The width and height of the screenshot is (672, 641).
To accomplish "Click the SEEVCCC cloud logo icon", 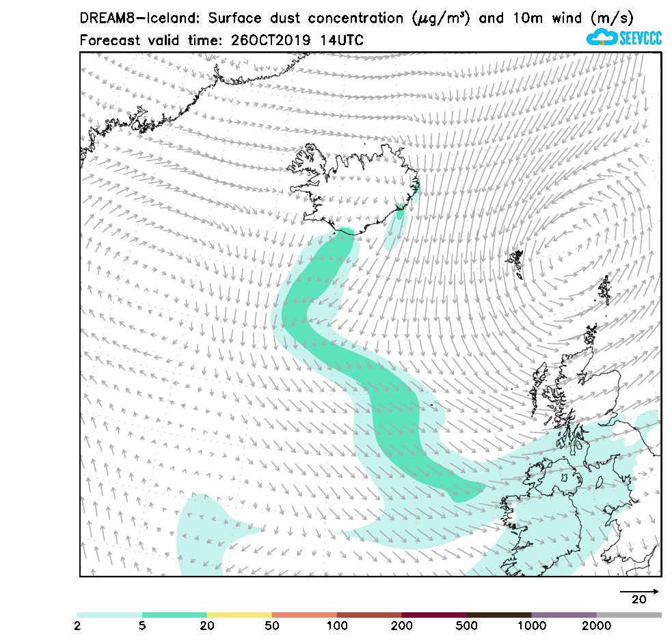I will [602, 38].
